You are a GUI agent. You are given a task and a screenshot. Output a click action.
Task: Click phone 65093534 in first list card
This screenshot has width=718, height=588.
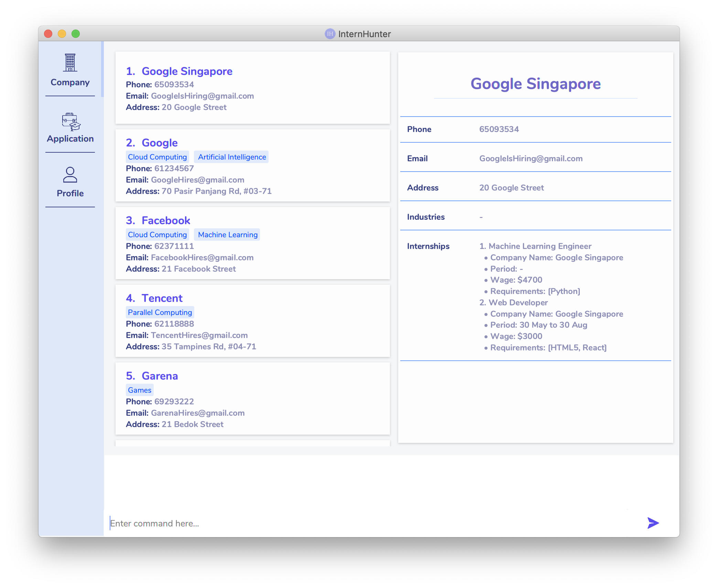pos(174,85)
